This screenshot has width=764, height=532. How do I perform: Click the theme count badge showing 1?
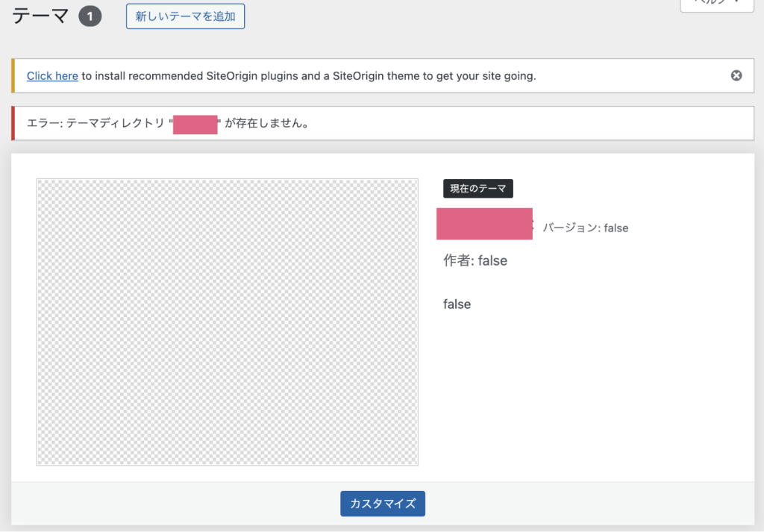90,16
